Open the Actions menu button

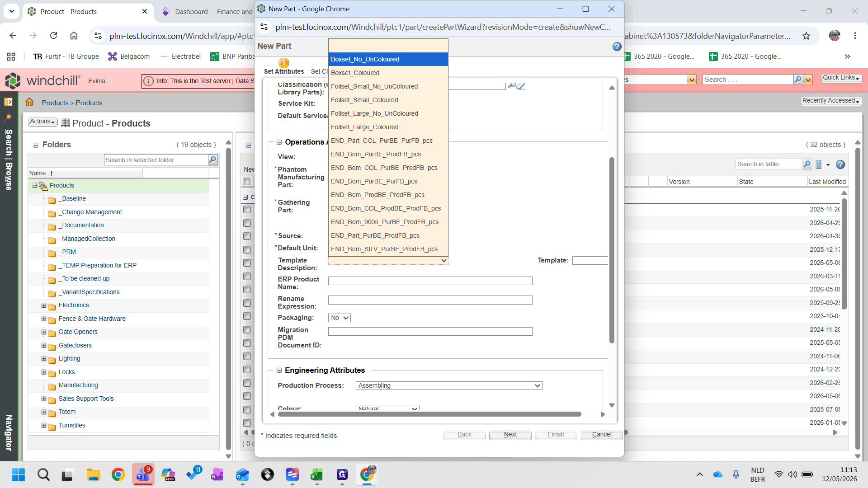42,122
